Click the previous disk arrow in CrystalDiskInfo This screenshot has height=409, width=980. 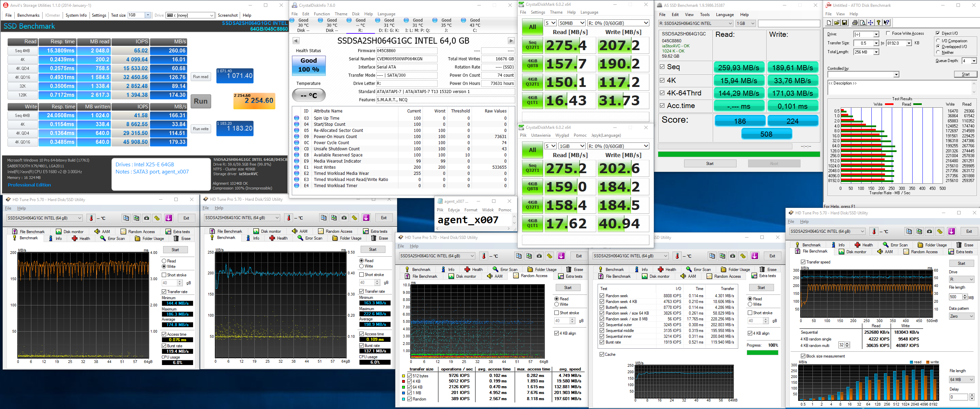point(296,41)
